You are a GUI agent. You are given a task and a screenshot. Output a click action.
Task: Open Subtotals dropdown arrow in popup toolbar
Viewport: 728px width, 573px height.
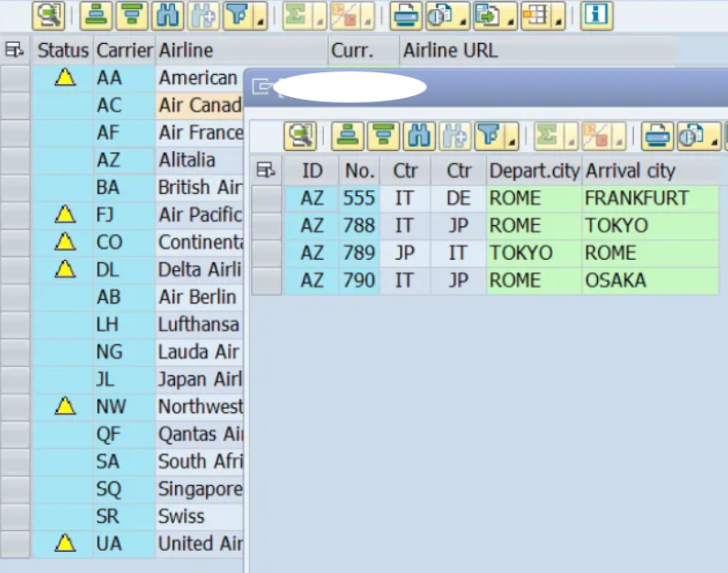pos(619,136)
